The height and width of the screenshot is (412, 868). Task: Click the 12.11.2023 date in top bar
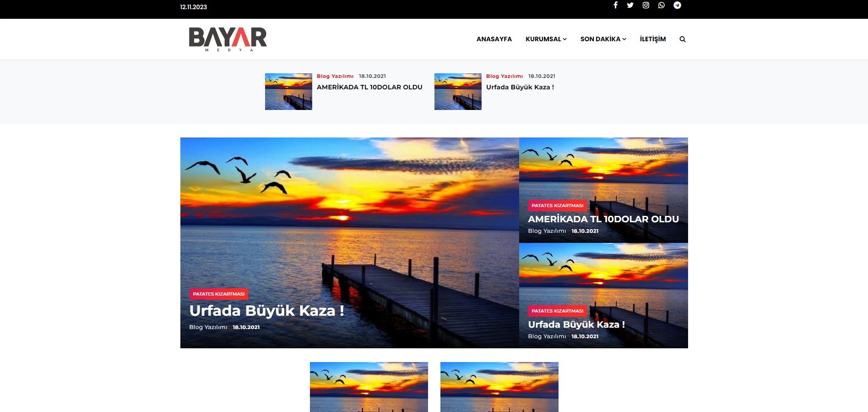194,7
